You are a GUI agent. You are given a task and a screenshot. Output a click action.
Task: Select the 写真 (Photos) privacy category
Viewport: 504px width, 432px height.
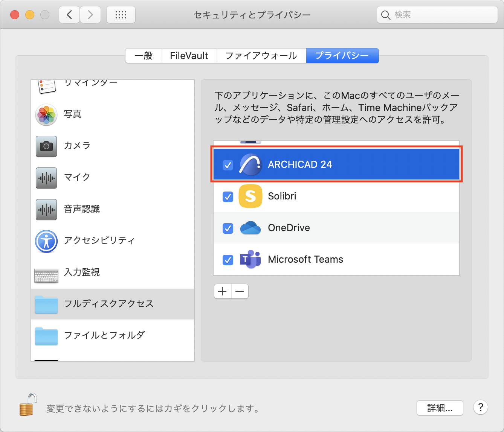pyautogui.click(x=46, y=115)
